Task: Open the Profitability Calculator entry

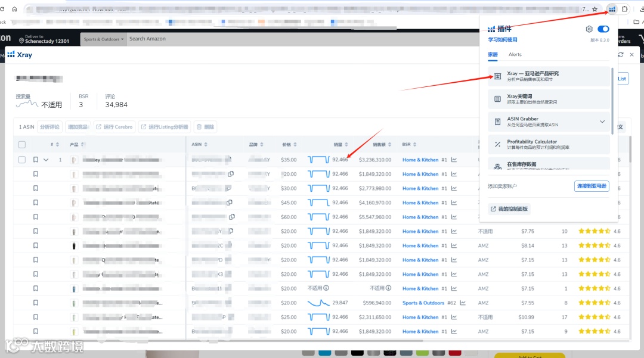Action: [x=549, y=144]
